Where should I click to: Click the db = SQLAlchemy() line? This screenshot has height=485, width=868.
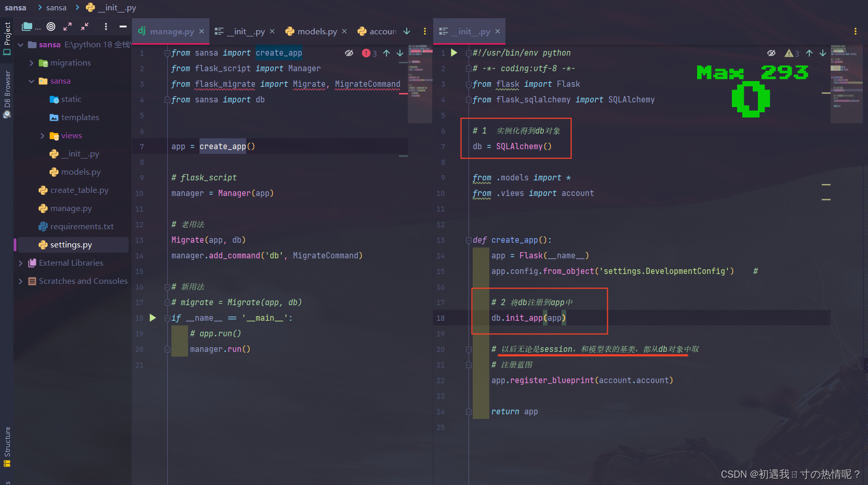[x=512, y=147]
